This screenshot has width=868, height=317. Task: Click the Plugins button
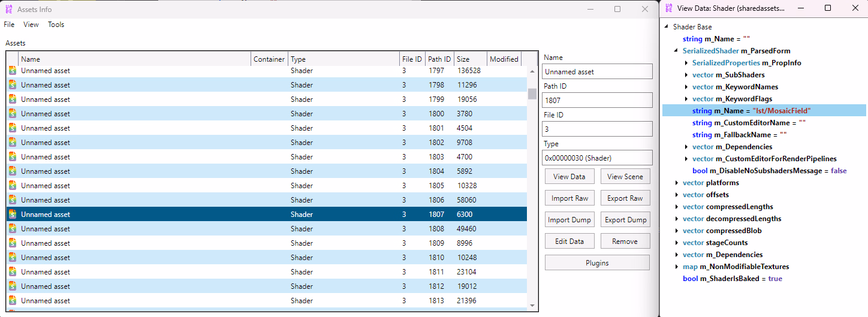pyautogui.click(x=596, y=262)
